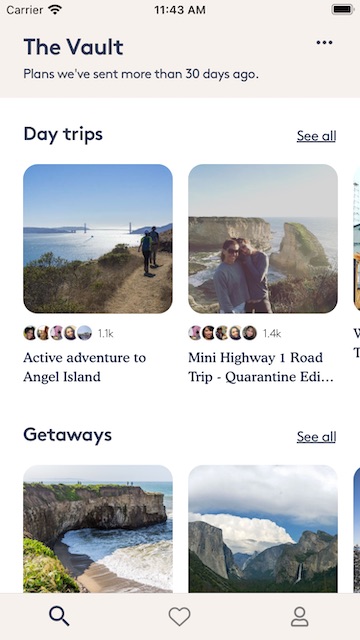The image size is (360, 640).
Task: Click the 1.4k count on Highway 1
Action: pos(272,334)
